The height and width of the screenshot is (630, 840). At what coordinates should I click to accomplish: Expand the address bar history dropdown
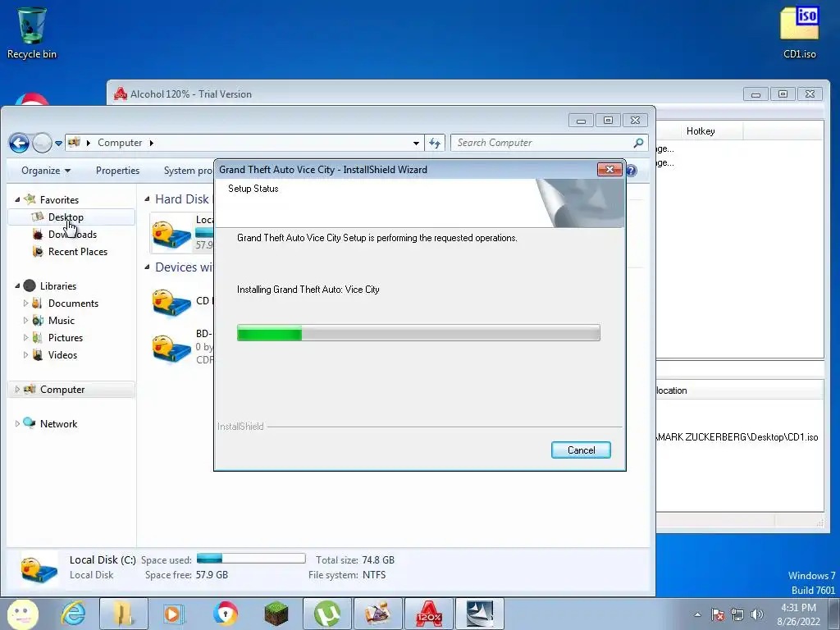coord(416,143)
